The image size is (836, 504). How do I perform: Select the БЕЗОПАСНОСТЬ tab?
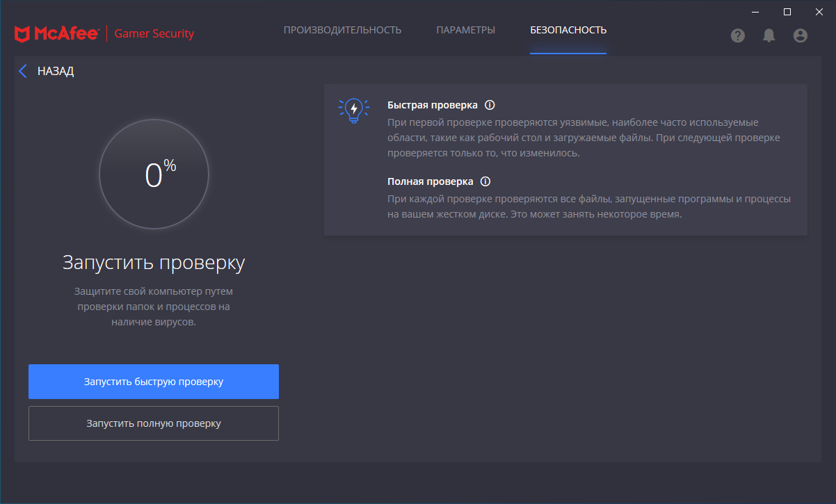(x=568, y=30)
